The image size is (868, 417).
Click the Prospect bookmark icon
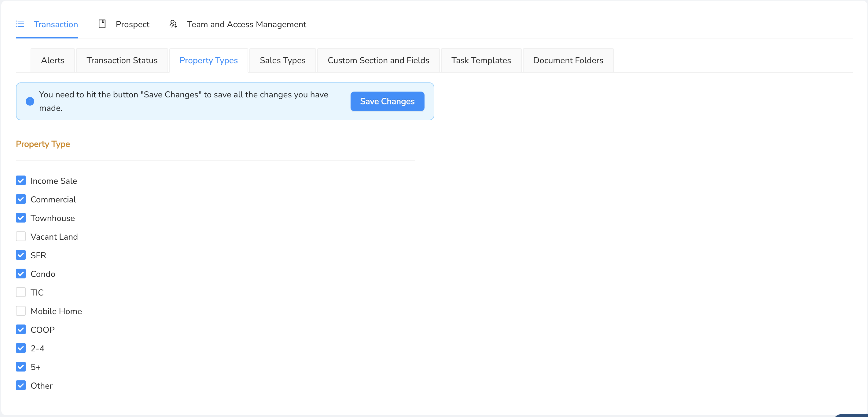(x=102, y=24)
